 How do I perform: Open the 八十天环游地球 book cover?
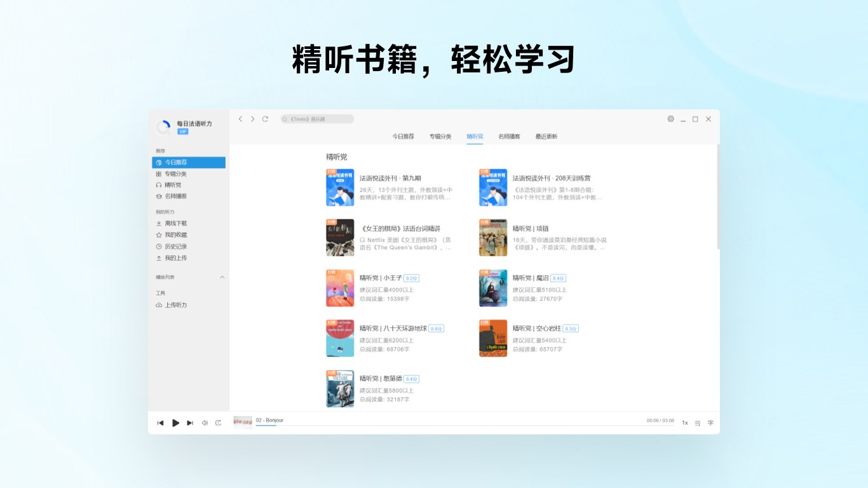pos(340,338)
